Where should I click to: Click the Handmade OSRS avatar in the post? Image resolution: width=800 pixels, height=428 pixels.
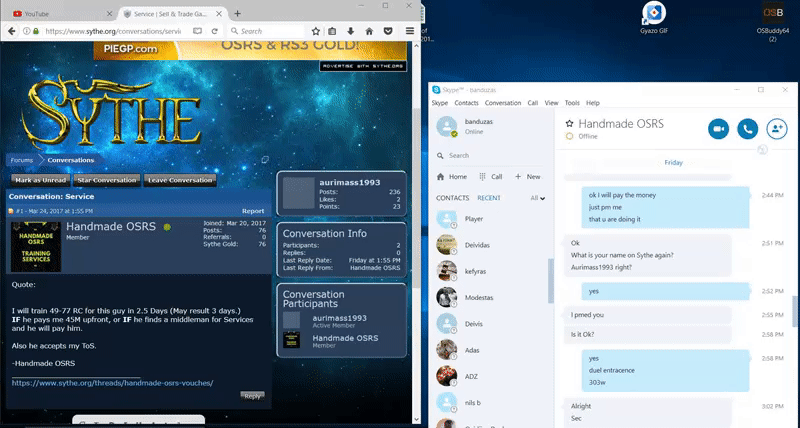[36, 246]
